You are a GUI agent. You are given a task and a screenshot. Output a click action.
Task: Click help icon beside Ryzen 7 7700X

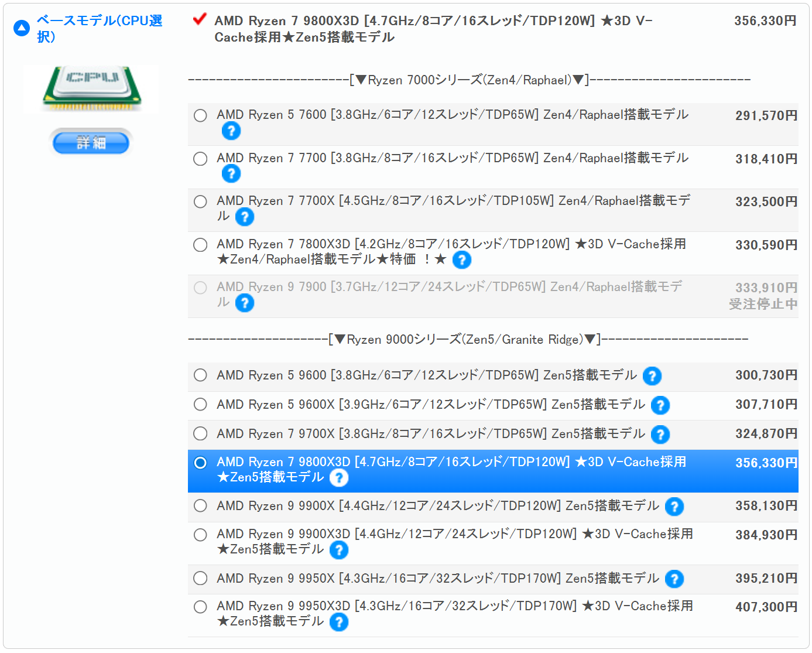tap(245, 217)
